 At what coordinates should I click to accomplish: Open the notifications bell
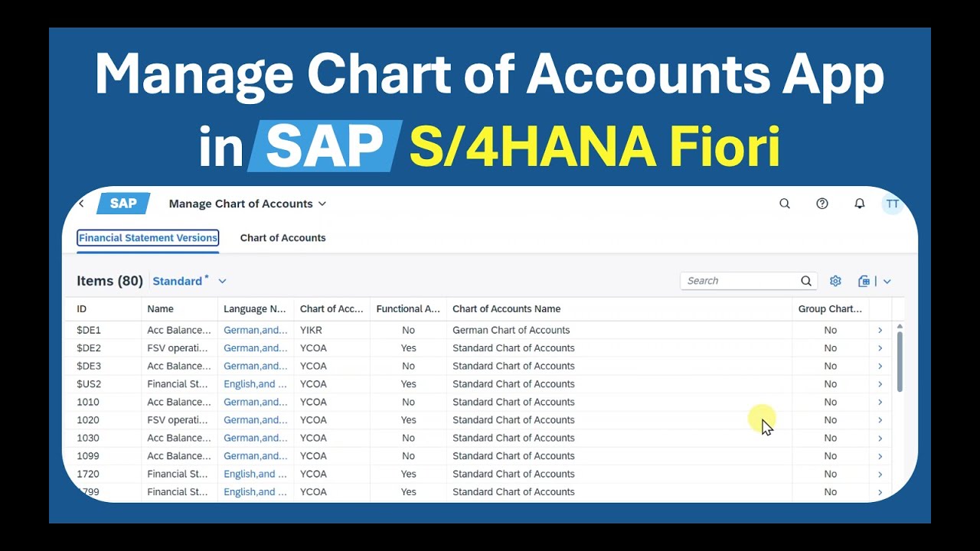click(860, 204)
